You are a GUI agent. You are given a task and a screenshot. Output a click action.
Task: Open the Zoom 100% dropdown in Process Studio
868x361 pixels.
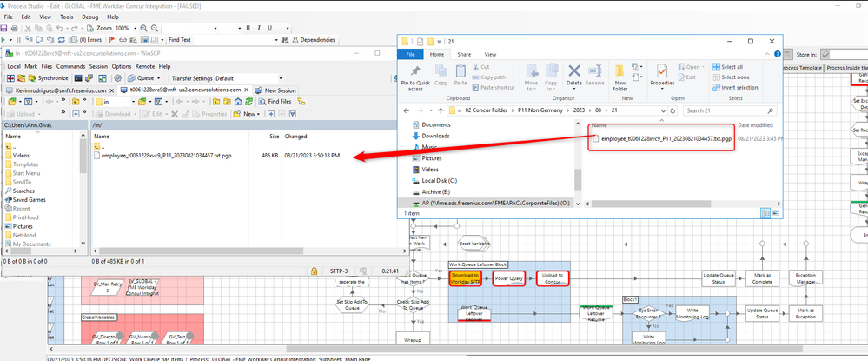(135, 29)
